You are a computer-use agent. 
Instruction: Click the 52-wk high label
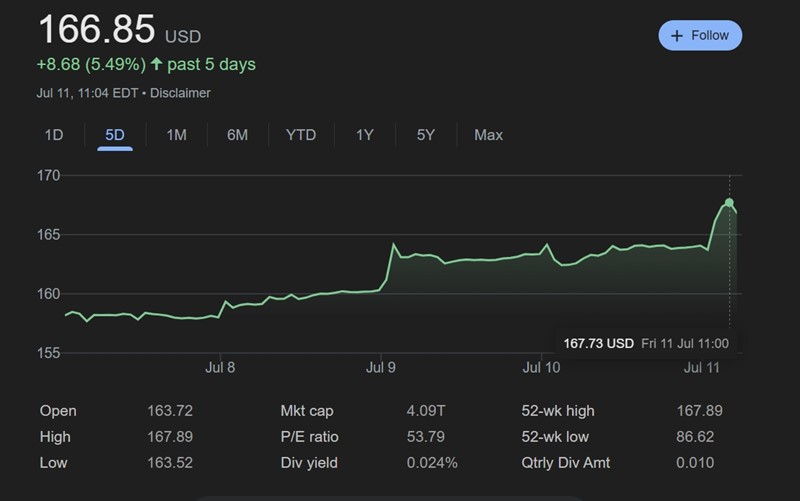[x=556, y=411]
